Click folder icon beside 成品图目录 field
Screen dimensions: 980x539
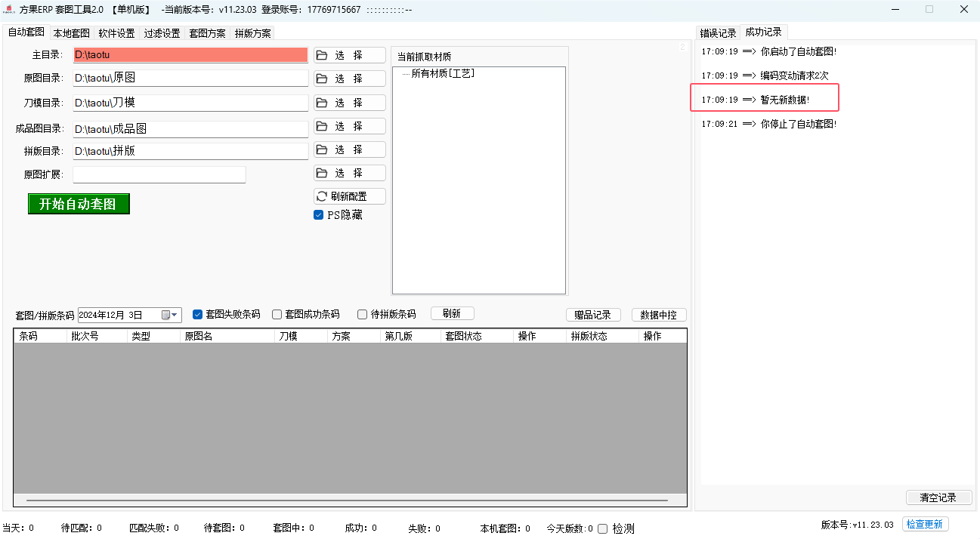322,126
